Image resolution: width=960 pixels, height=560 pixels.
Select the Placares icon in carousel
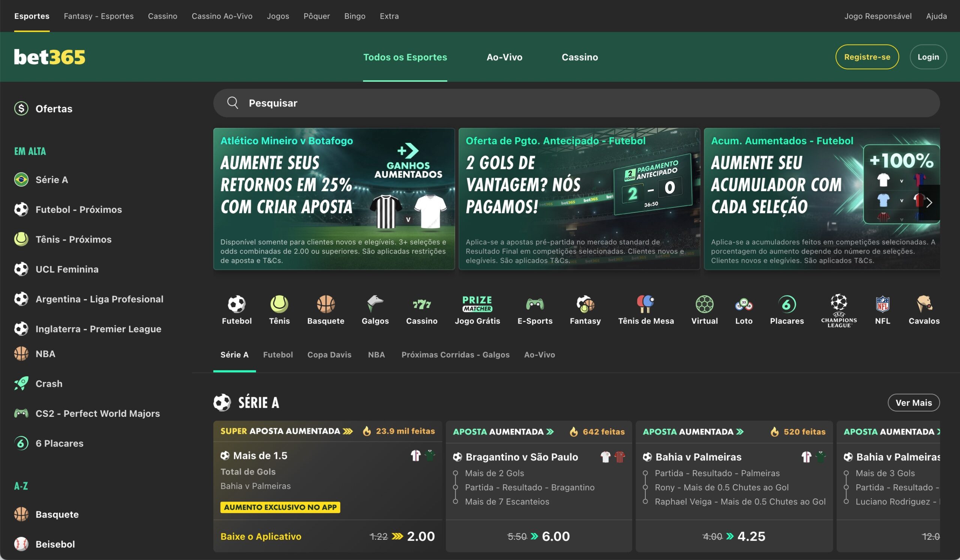pos(787,304)
